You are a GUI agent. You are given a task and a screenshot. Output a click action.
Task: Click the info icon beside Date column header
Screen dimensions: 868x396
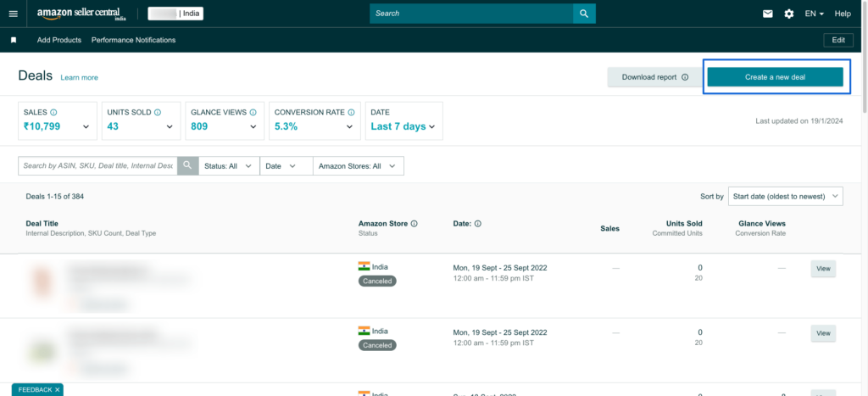coord(478,224)
